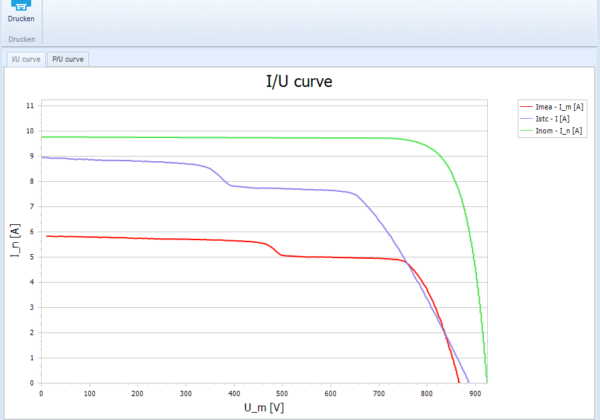Switch to the I/U curve tab
The width and height of the screenshot is (600, 420).
pos(26,59)
